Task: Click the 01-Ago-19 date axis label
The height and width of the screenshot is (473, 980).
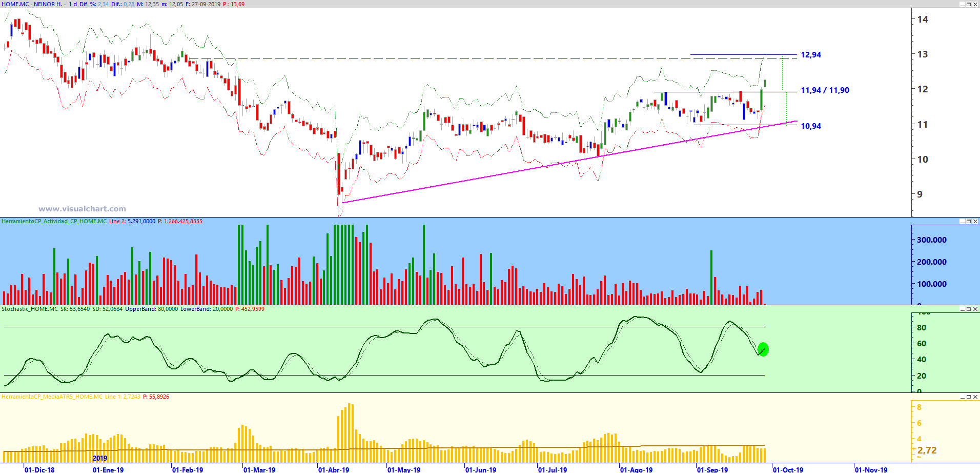Action: point(637,469)
